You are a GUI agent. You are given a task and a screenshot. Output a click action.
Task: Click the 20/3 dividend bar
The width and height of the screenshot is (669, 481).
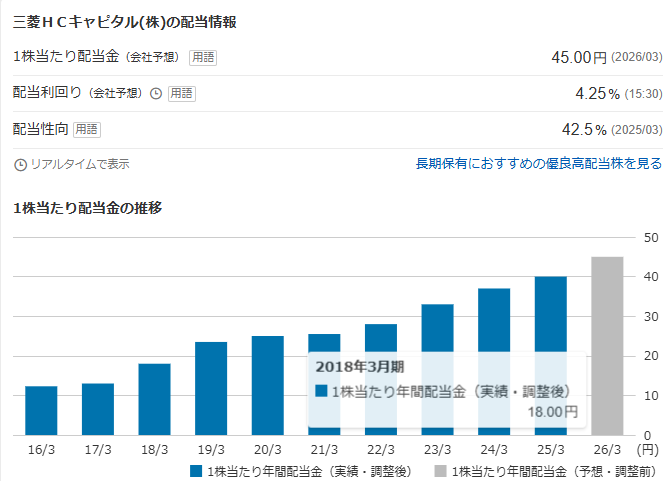click(x=268, y=385)
